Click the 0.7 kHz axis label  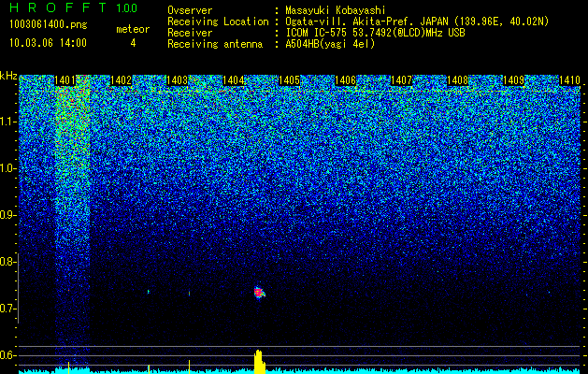7,309
